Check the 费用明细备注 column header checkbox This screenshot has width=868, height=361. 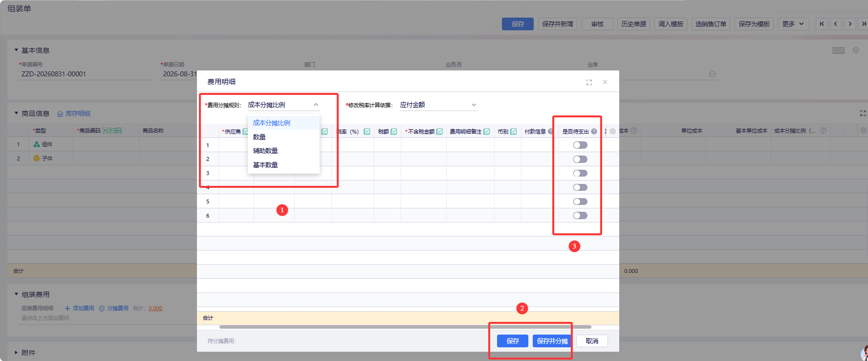(x=487, y=132)
